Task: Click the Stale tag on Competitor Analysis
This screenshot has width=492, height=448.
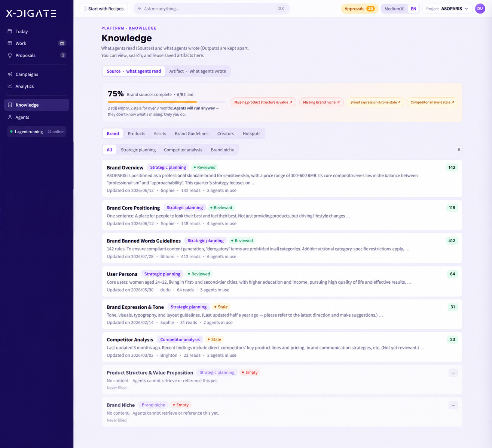Action: (214, 339)
